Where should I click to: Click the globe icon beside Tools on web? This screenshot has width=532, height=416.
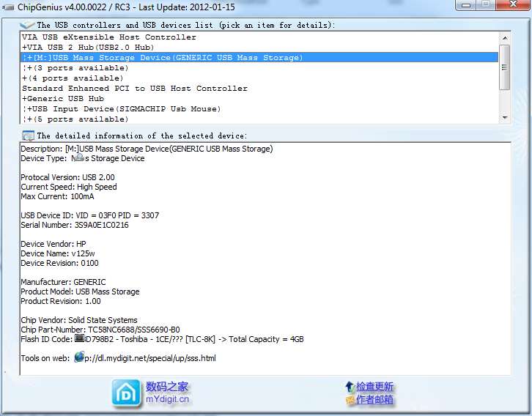point(79,357)
